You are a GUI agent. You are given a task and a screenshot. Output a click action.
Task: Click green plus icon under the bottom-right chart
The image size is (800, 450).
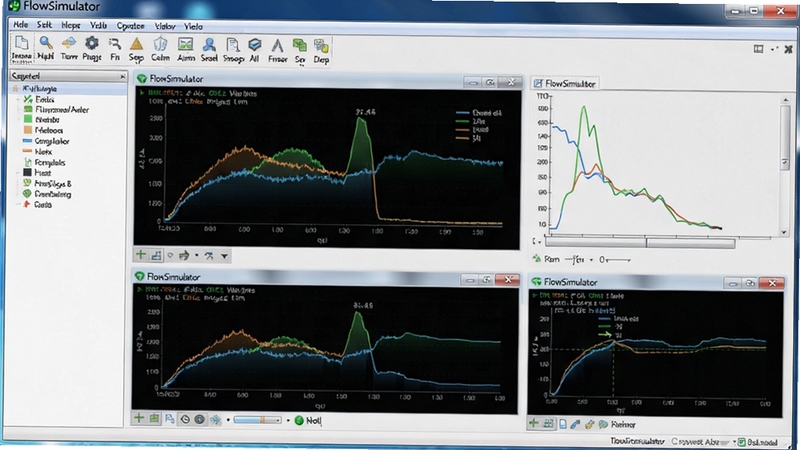click(534, 423)
